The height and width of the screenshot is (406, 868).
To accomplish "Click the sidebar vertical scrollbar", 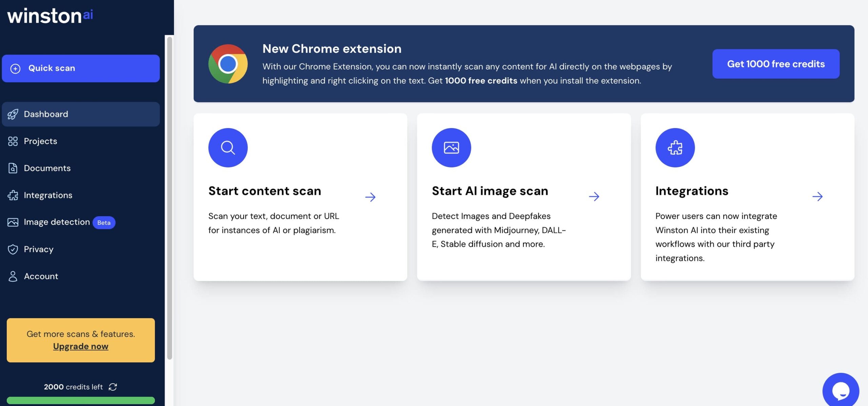I will tap(170, 198).
